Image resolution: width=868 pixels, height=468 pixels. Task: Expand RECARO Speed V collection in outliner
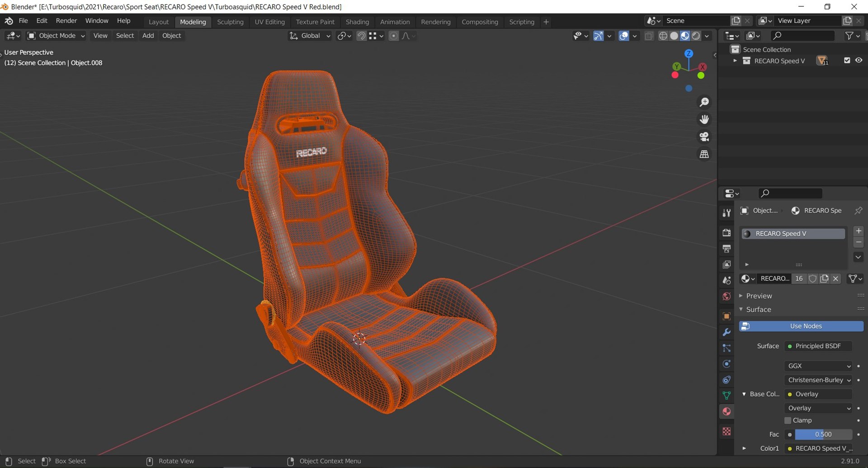tap(735, 61)
